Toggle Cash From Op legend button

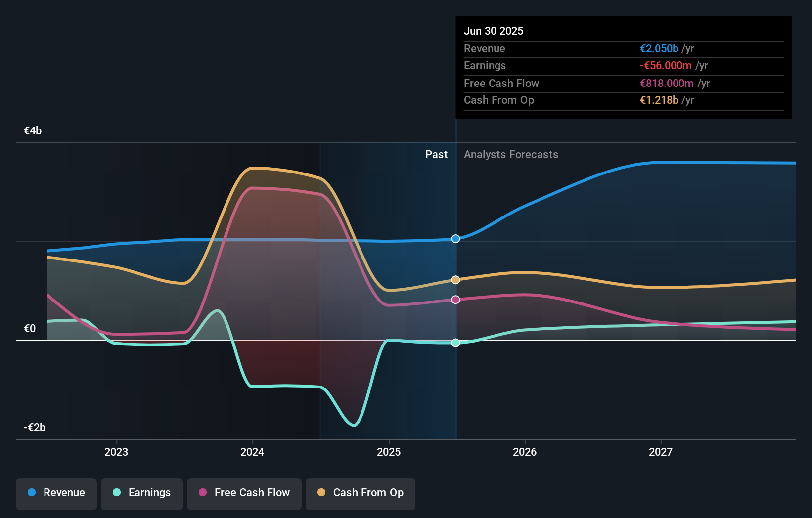coord(361,494)
